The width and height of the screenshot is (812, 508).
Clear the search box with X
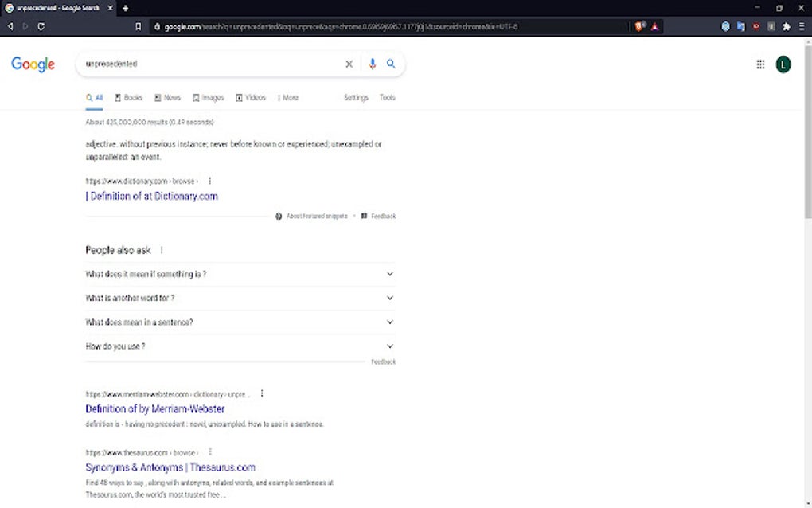pos(349,64)
